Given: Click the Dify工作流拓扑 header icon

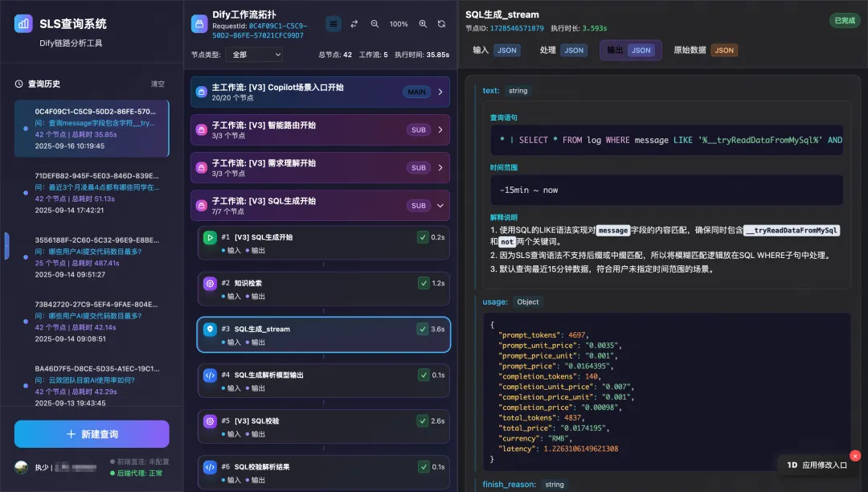Looking at the screenshot, I should point(199,24).
